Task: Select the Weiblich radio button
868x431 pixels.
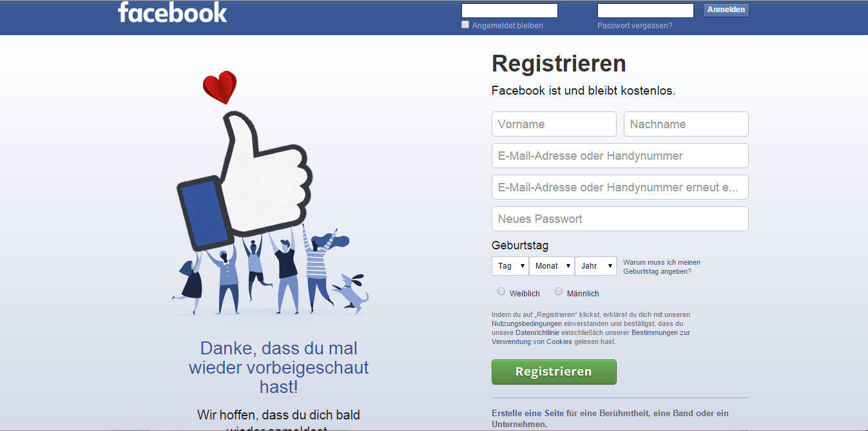Action: click(x=501, y=292)
